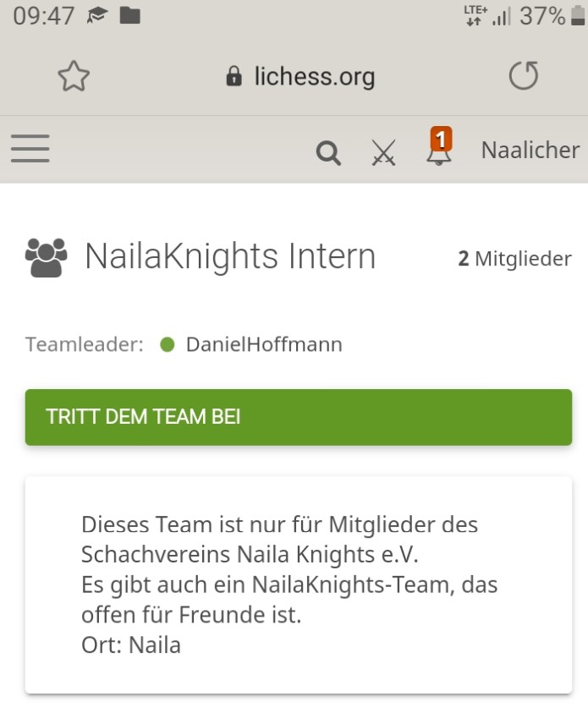Click the team group icon
The image size is (588, 724).
click(47, 258)
